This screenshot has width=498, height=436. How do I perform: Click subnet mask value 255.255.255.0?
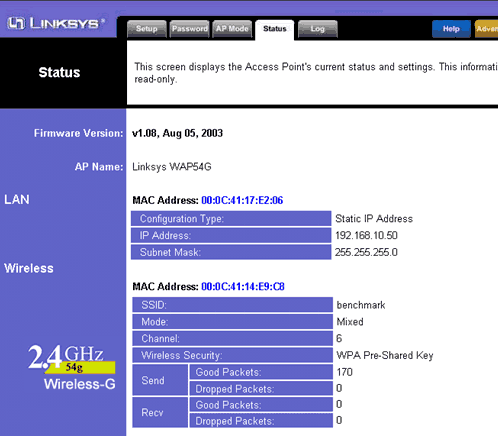coord(366,252)
